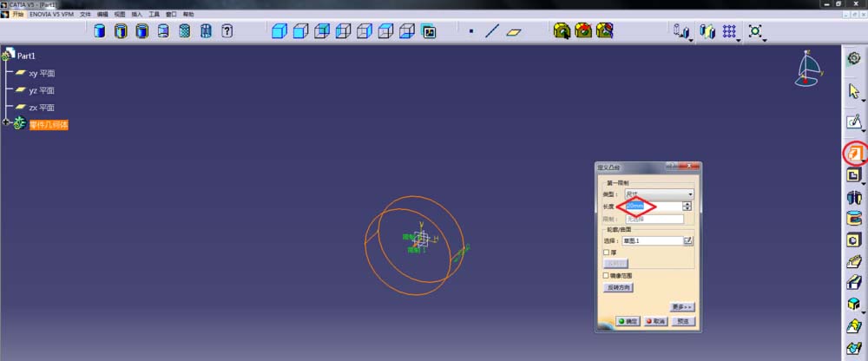Decrease length with the spinner down arrow
868x361 pixels.
(687, 208)
